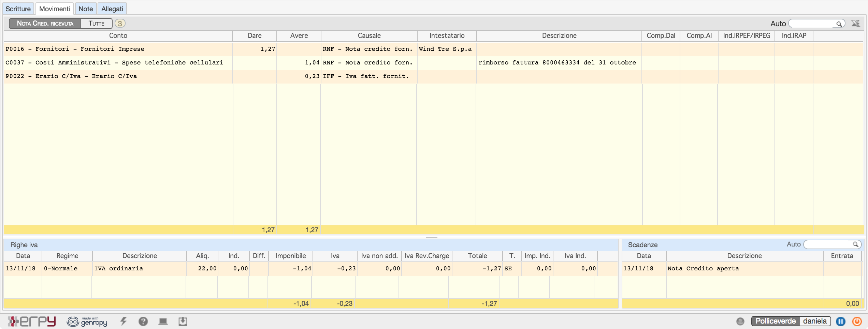Click the magnifier icon in Movimenti search
This screenshot has height=329, width=868.
pyautogui.click(x=839, y=24)
